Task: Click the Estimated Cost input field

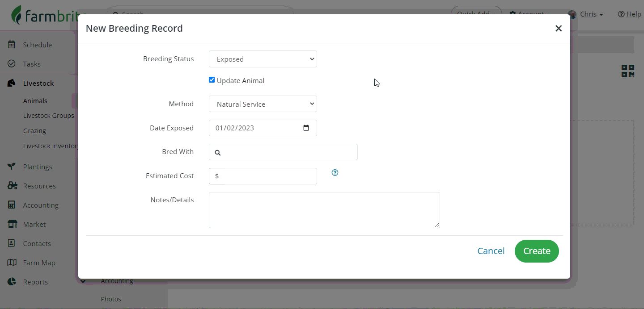Action: click(263, 176)
